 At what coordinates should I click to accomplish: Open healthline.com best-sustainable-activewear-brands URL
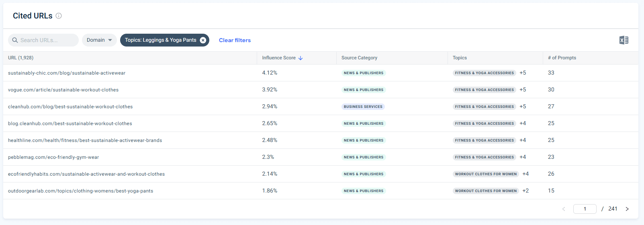(x=85, y=140)
